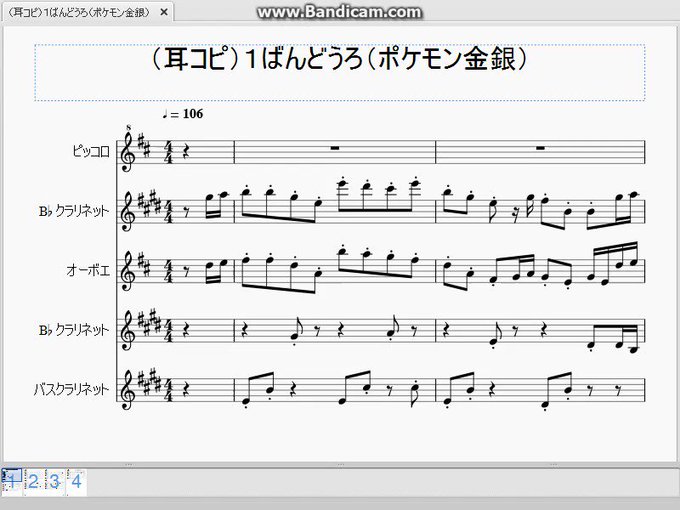Select the two-sharp key signature on the ピッコロ staff
This screenshot has width=680, height=510.
[144, 144]
